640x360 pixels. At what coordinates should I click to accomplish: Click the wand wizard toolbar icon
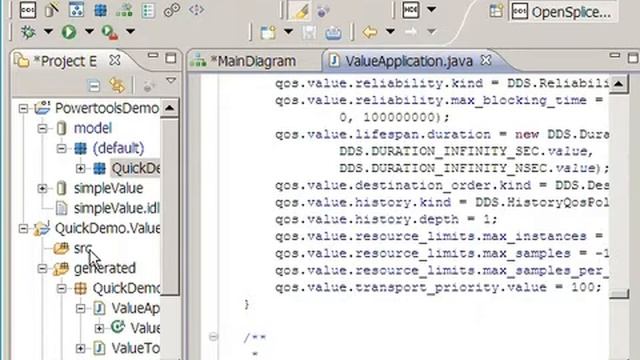[x=51, y=9]
